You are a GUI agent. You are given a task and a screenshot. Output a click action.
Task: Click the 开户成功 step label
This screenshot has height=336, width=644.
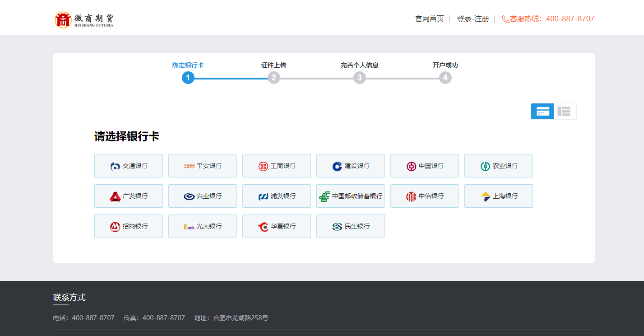445,65
